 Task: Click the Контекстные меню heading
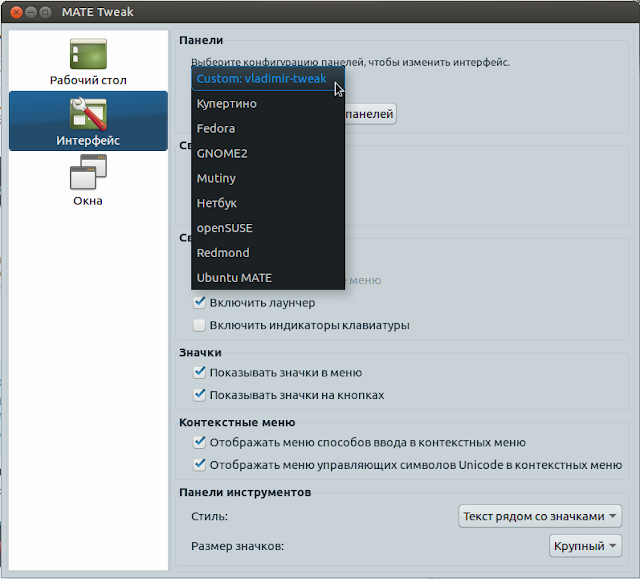point(237,422)
